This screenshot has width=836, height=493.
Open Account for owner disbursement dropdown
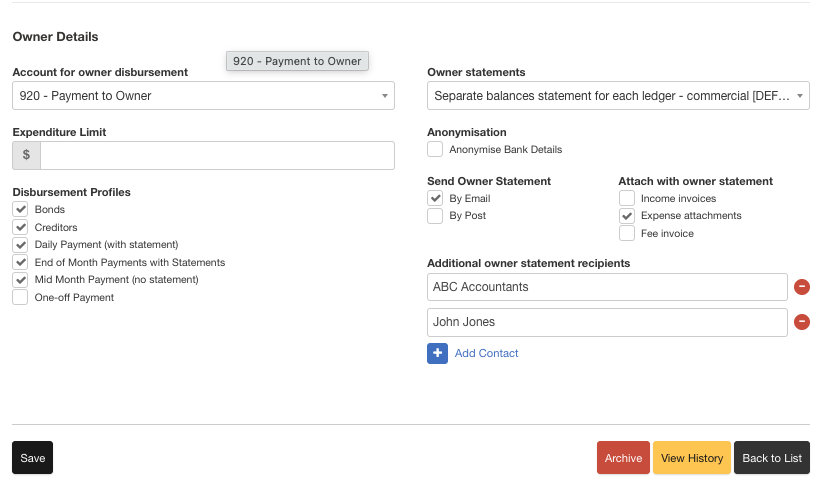204,96
